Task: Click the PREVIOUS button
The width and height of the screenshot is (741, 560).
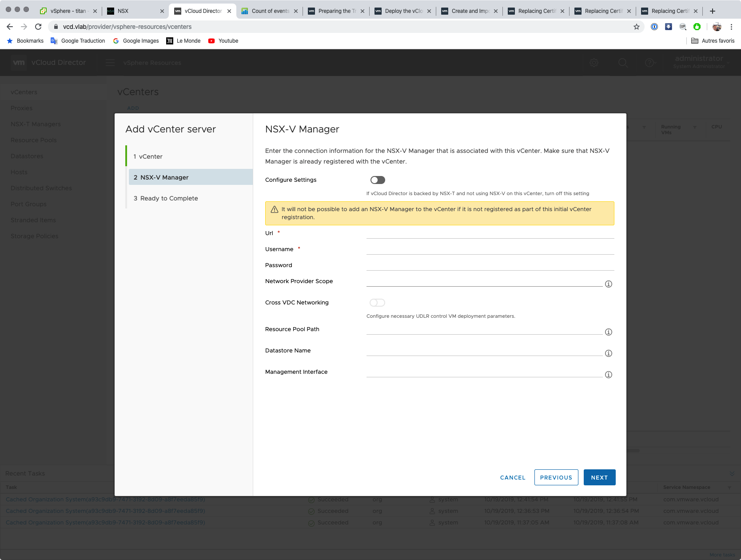Action: pyautogui.click(x=556, y=477)
